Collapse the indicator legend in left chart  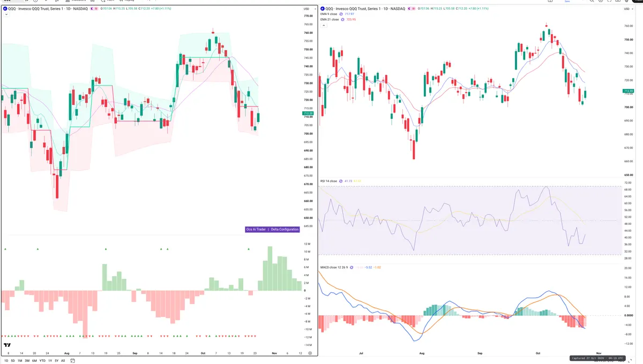click(6, 14)
